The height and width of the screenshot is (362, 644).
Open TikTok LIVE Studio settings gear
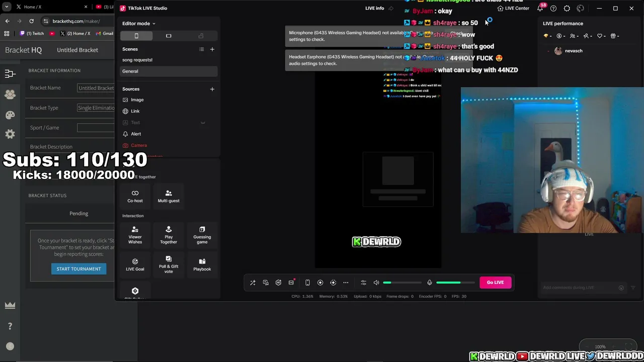pos(567,9)
